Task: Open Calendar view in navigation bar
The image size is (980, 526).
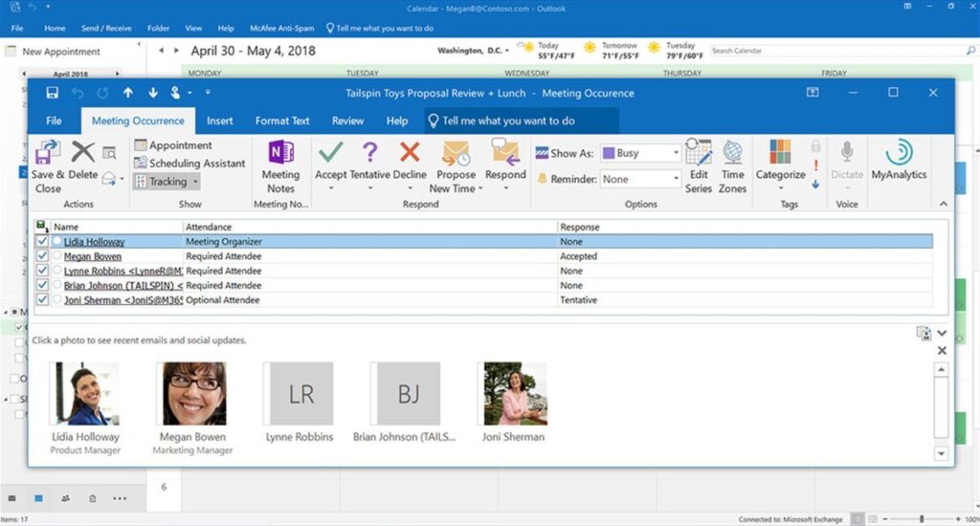Action: point(38,498)
